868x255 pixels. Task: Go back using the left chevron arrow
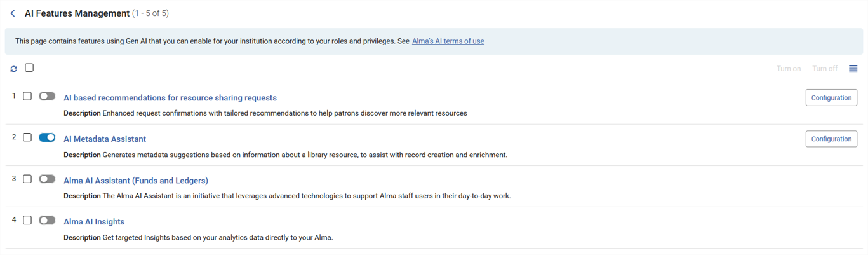(13, 13)
